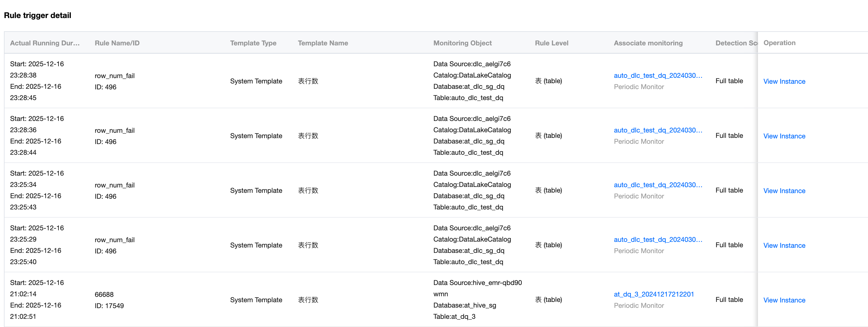868x327 pixels.
Task: Click the Template Type column header
Action: tap(253, 43)
